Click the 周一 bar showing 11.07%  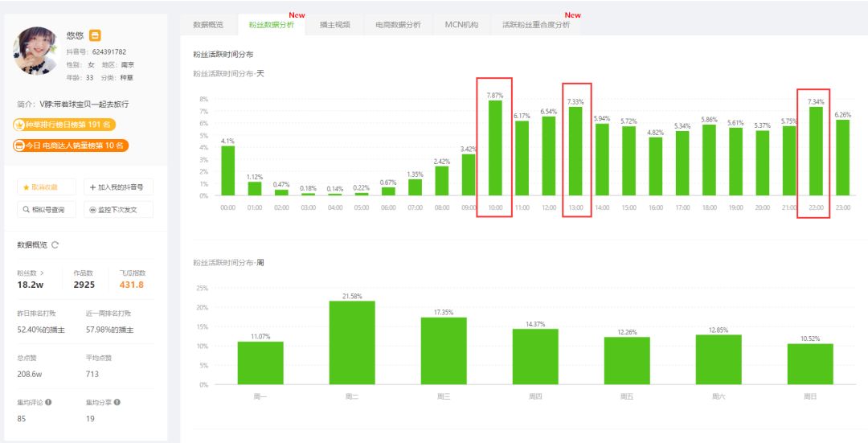(x=260, y=363)
